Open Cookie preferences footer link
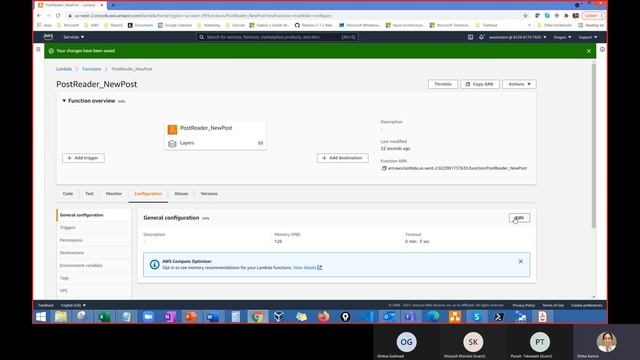 [587, 305]
